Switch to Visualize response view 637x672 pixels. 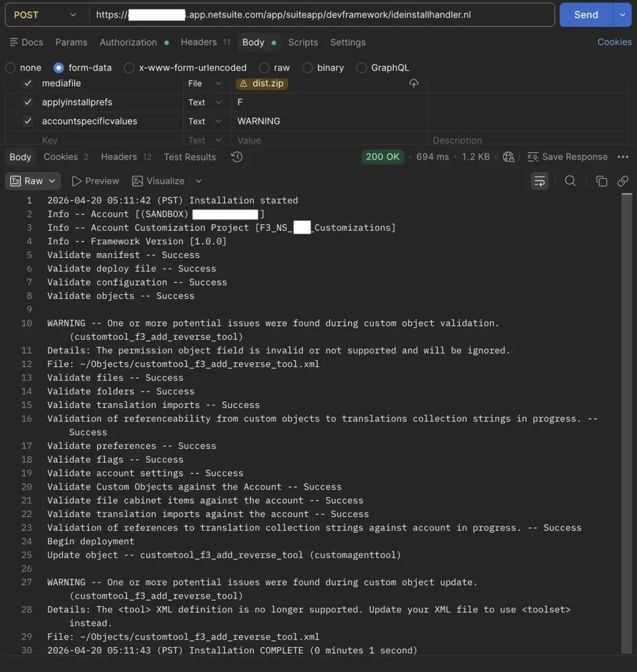158,181
